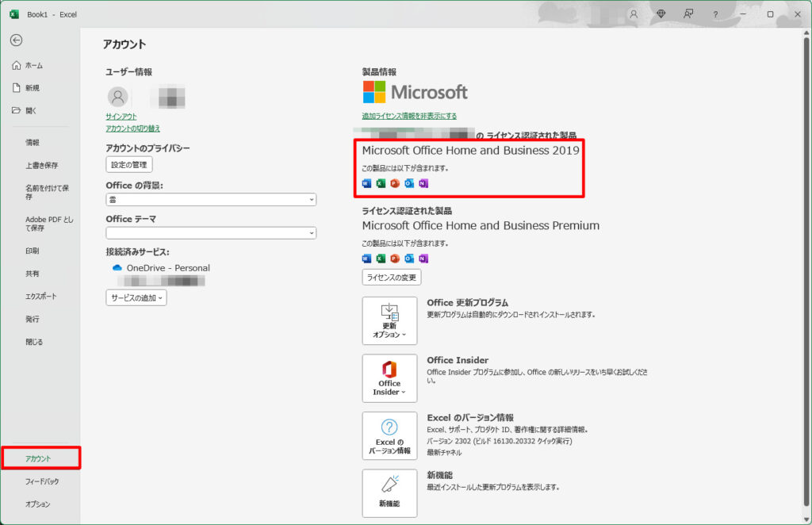Click the account person icon in title bar
Image resolution: width=812 pixels, height=525 pixels.
634,14
